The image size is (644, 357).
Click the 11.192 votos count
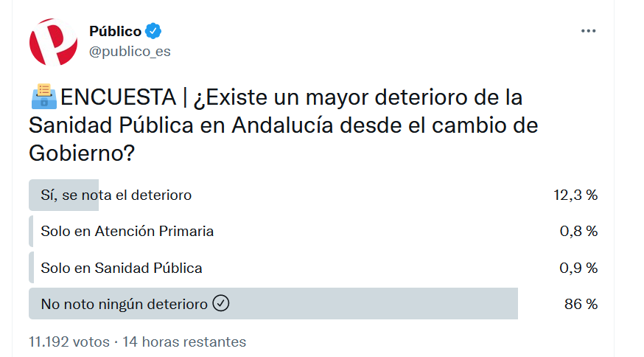pos(69,342)
